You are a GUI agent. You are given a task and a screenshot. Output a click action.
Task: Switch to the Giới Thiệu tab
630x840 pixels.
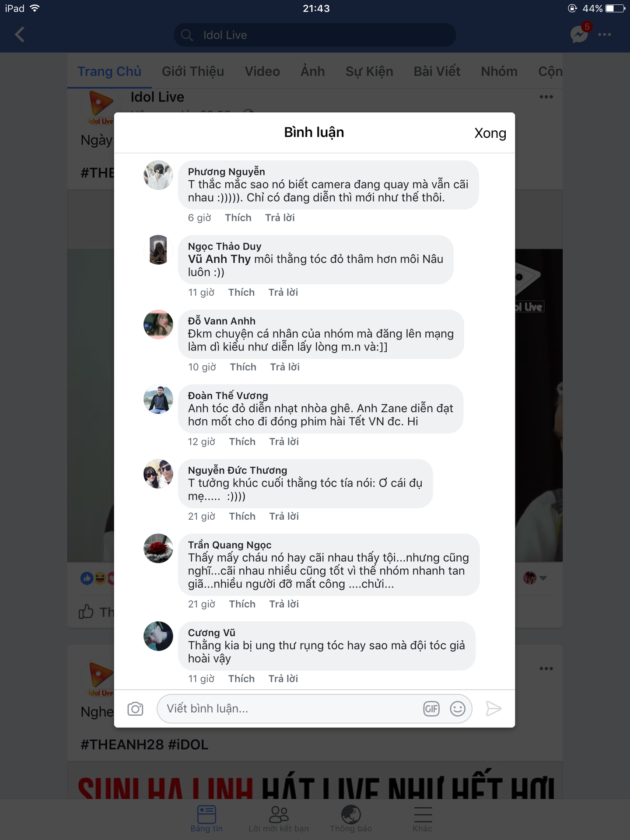(x=192, y=71)
